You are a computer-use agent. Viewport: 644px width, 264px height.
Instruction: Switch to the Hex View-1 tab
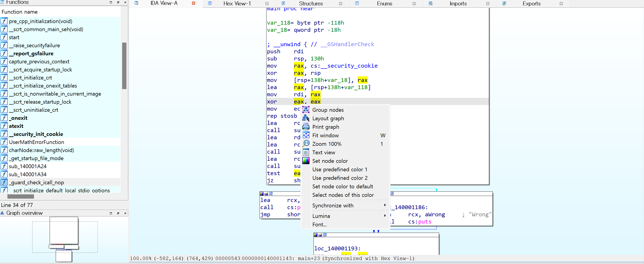click(x=237, y=4)
